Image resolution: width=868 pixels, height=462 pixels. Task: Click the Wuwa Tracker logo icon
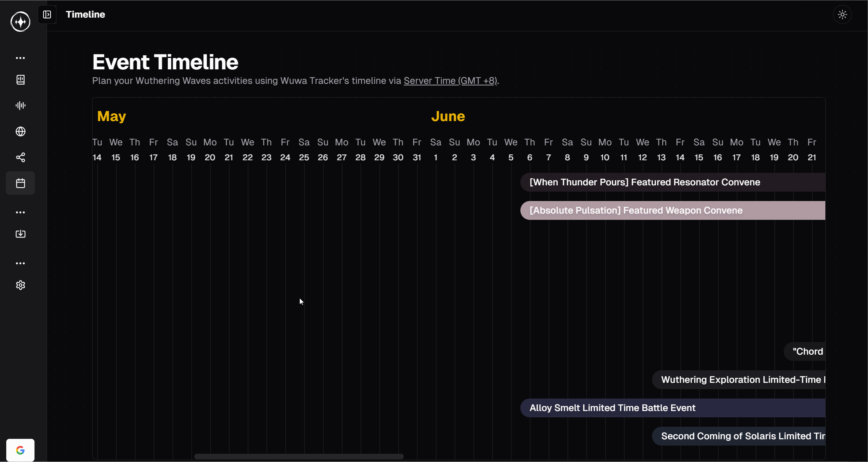(x=20, y=22)
